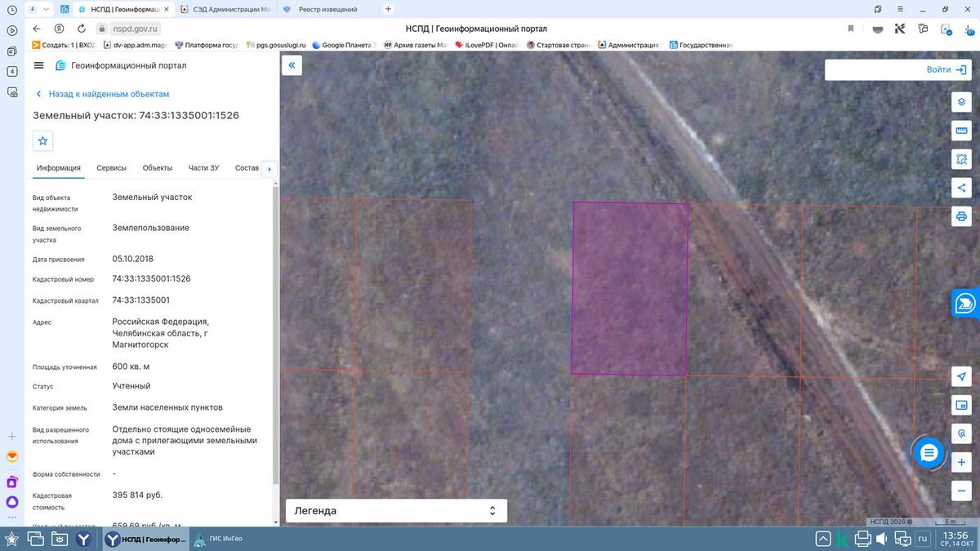Select the area identification tool

click(x=961, y=159)
